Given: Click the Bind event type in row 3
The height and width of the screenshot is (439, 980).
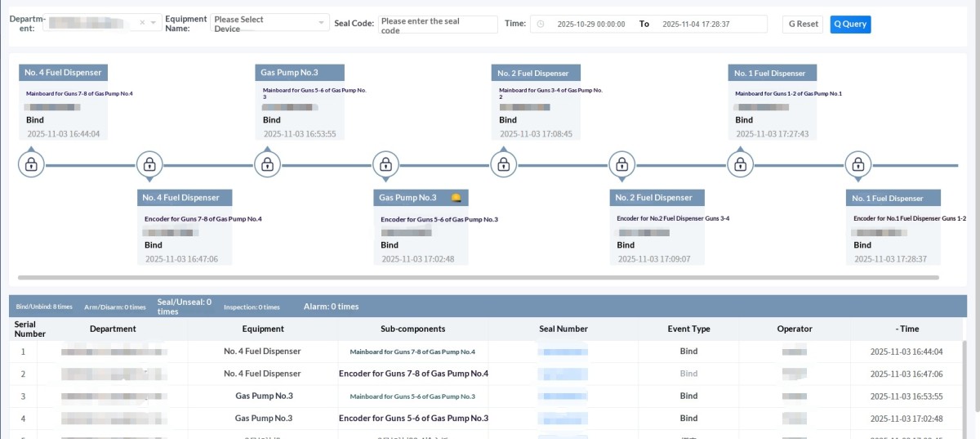Looking at the screenshot, I should coord(688,396).
